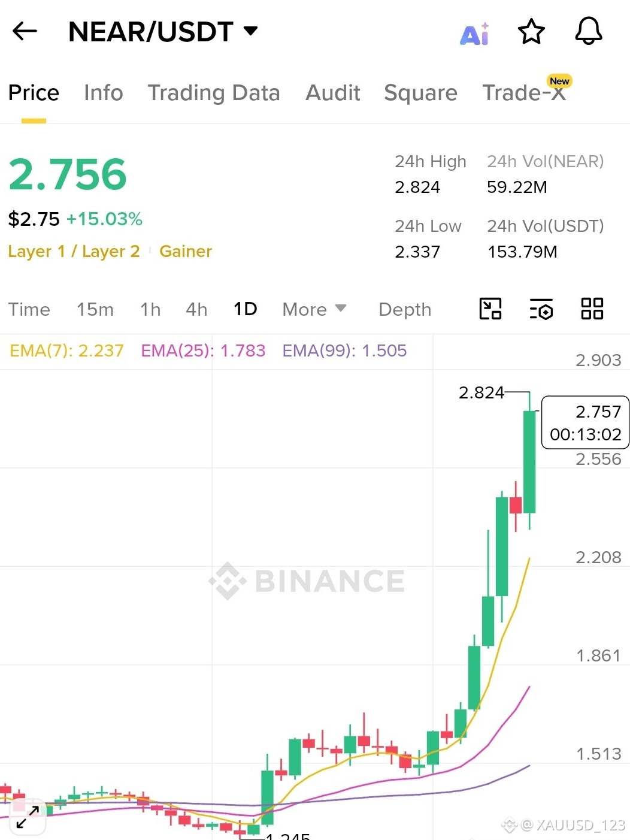Tap the current price tag 2.757
Screen dimensions: 630x840
pos(585,422)
